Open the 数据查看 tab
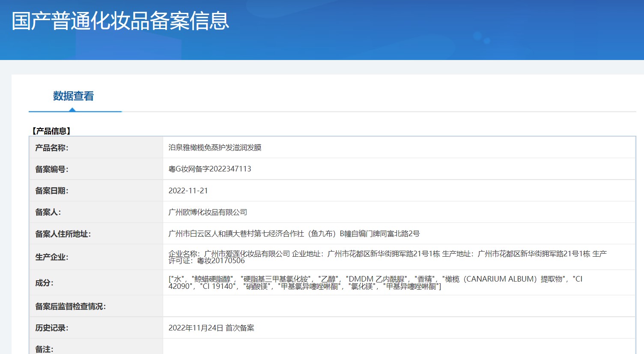The image size is (644, 354). [74, 96]
